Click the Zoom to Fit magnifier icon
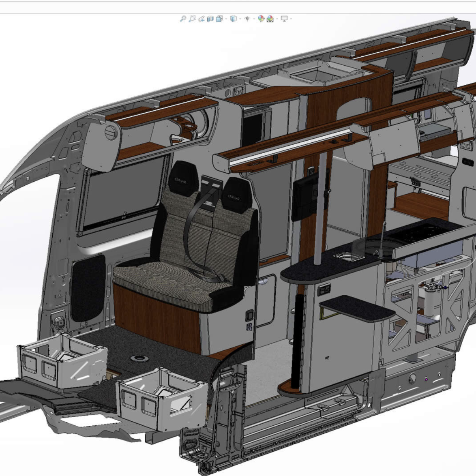The height and width of the screenshot is (476, 476). (x=183, y=19)
